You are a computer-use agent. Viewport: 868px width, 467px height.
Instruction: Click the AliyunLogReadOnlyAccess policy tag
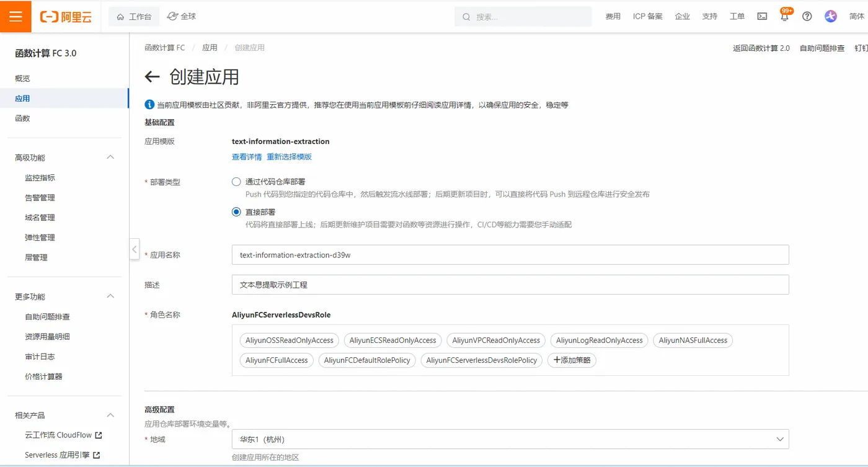point(600,340)
